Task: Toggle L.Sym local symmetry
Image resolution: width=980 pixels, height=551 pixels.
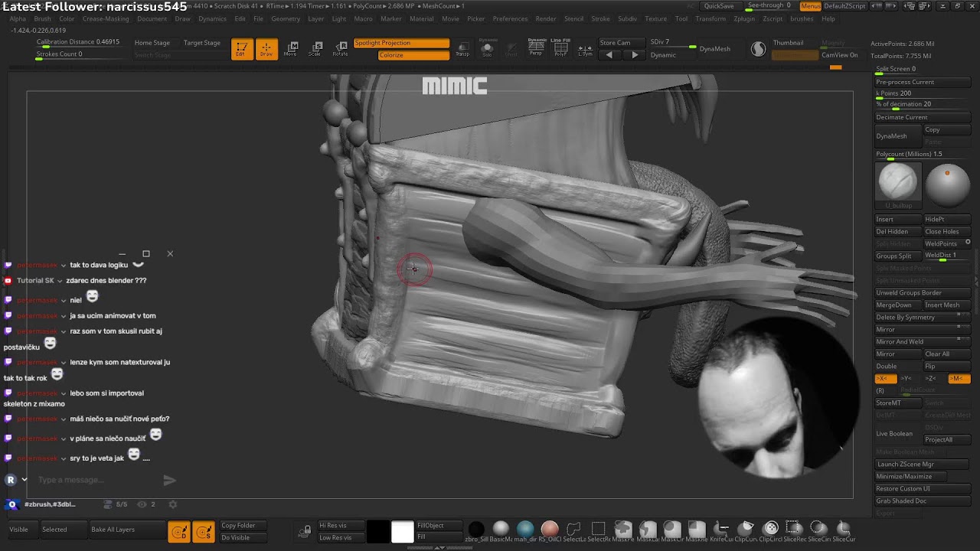Action: (585, 49)
